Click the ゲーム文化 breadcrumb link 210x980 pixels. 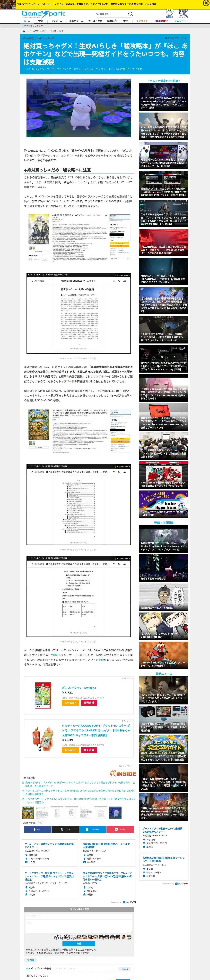[x=34, y=31]
